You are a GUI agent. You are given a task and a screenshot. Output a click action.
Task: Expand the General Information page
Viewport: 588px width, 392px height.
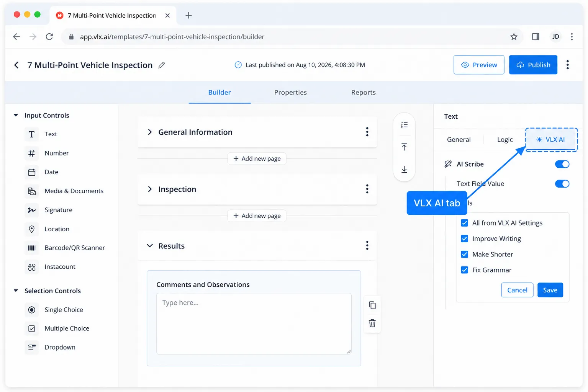click(x=150, y=132)
